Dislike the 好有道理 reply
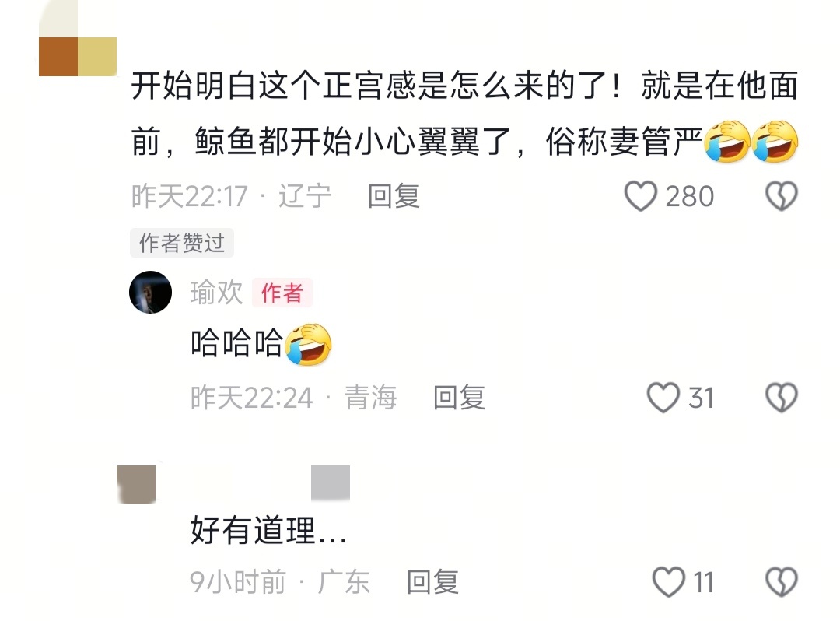The image size is (840, 621). pyautogui.click(x=782, y=582)
